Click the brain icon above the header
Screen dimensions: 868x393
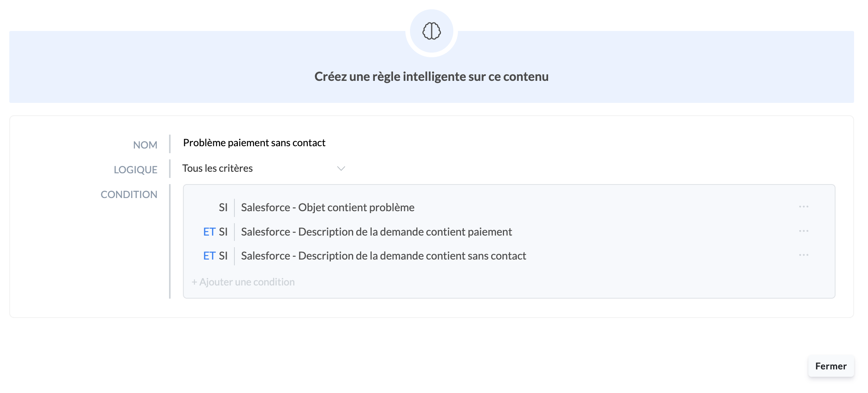pos(431,31)
